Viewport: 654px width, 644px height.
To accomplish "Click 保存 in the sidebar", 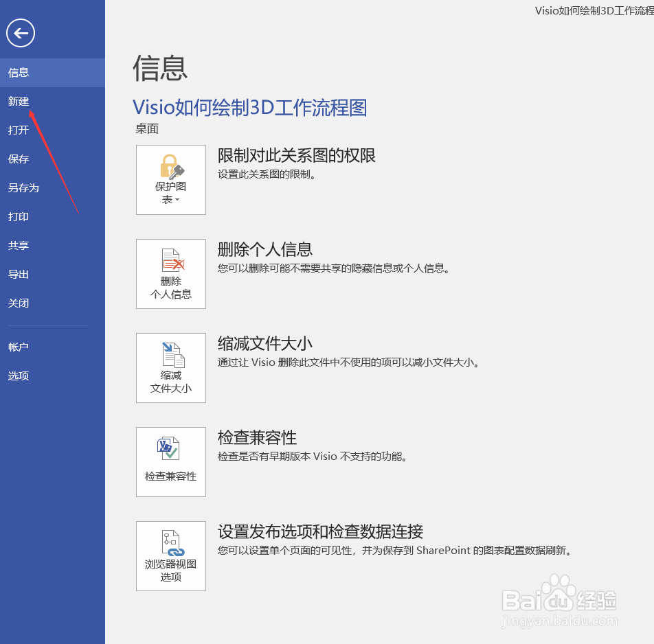I will (x=52, y=159).
